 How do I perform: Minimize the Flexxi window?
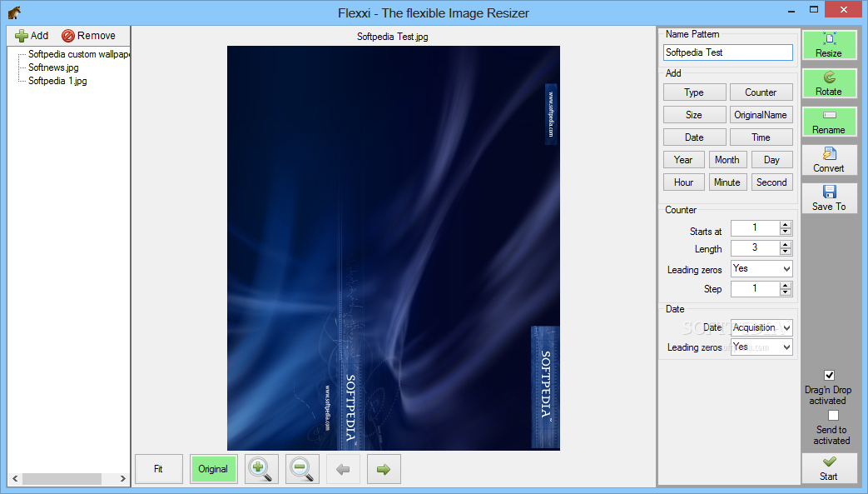point(791,10)
